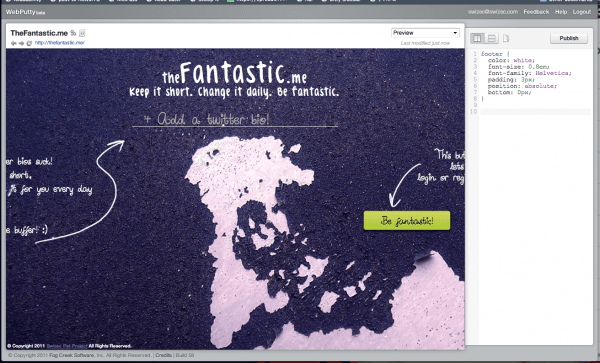Place cursor on empty line 10 in editor
Image resolution: width=600 pixels, height=363 pixels.
(x=536, y=112)
